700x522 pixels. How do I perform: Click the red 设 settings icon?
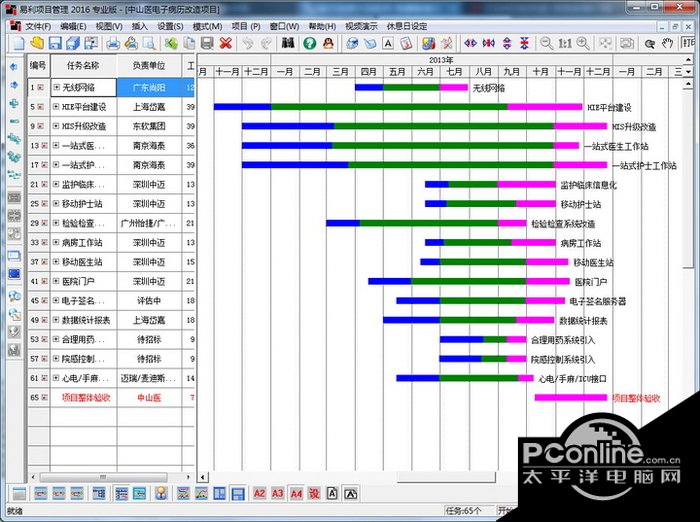pos(314,493)
